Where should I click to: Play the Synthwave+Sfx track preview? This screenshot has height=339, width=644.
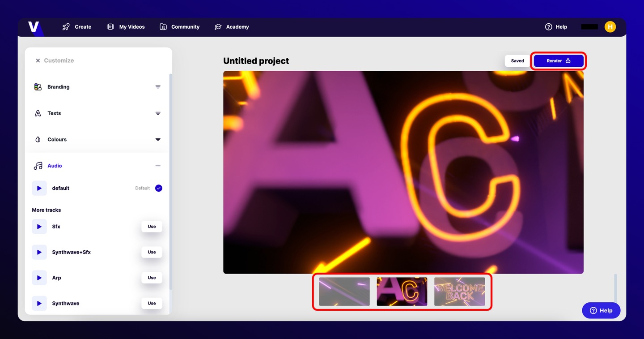(39, 252)
